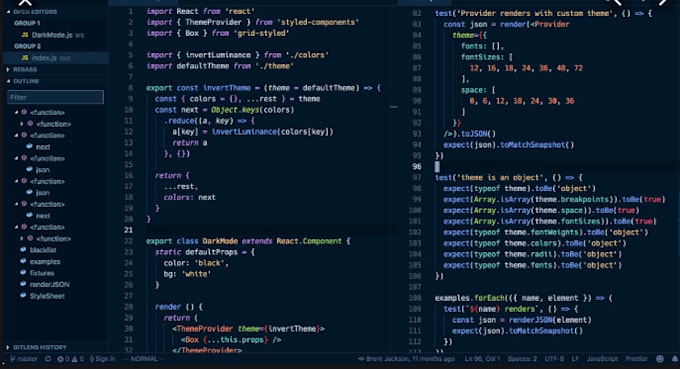The width and height of the screenshot is (680, 369).
Task: Click the "color: 'black'," line
Action: pyautogui.click(x=196, y=263)
